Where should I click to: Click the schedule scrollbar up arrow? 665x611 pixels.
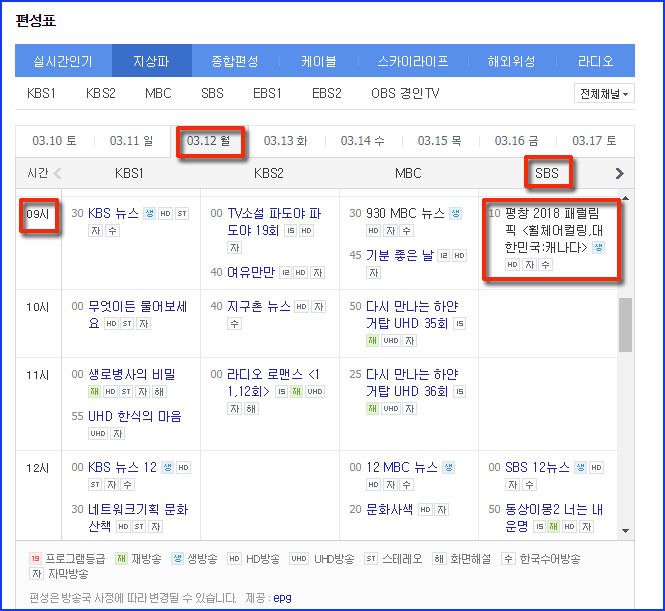tap(625, 198)
